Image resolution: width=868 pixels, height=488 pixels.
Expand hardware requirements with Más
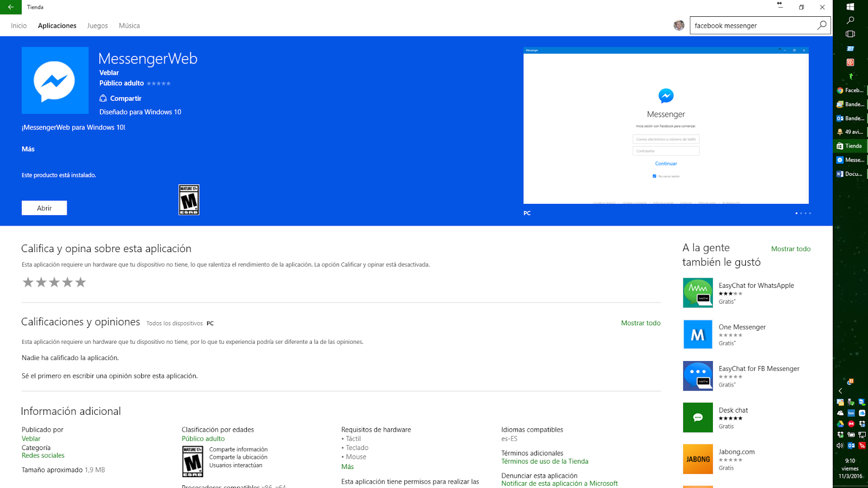[347, 467]
